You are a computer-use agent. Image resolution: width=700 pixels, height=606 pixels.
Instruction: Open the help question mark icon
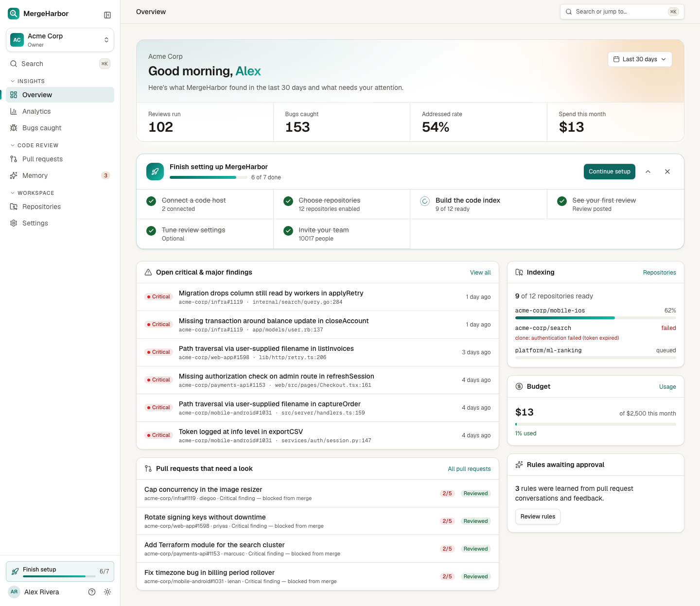[92, 592]
